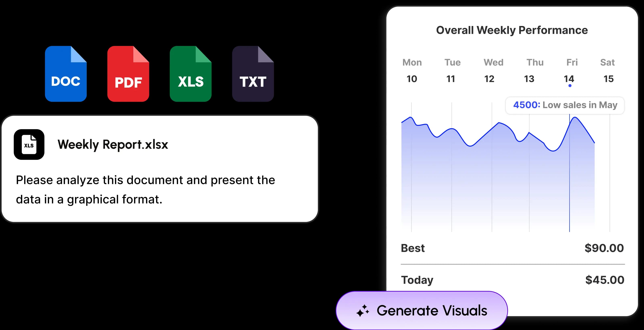Switch to Sat 15 day column
The image size is (644, 330).
click(x=608, y=71)
